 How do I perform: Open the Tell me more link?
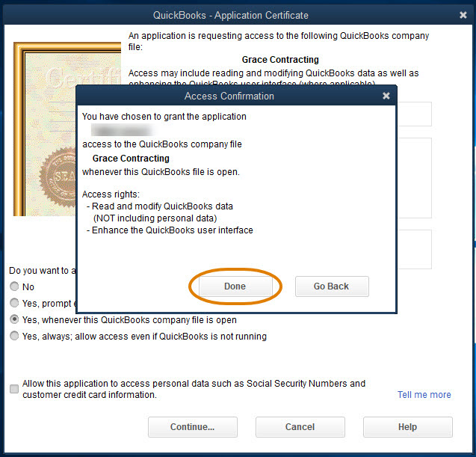tap(424, 395)
